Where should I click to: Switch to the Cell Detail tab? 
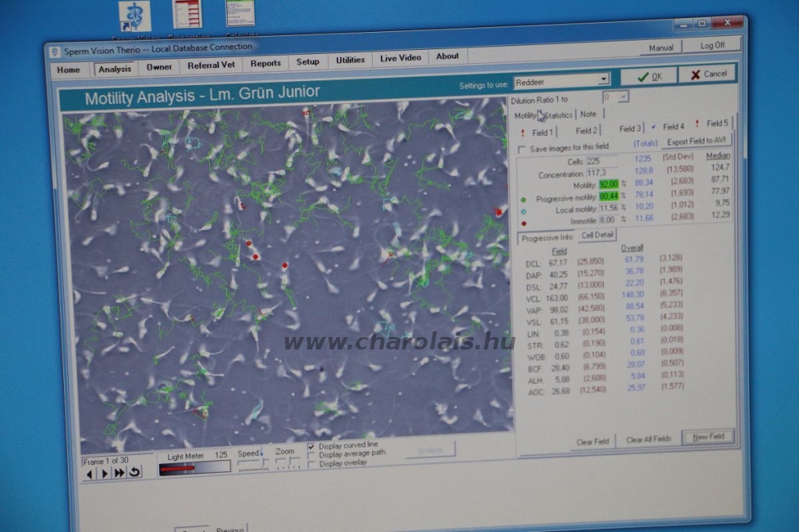click(x=598, y=235)
